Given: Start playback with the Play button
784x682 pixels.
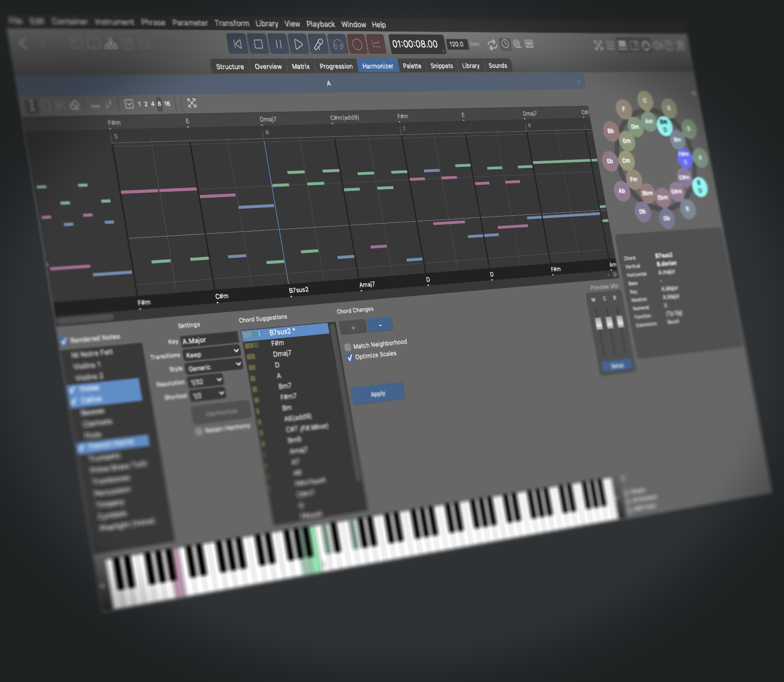Looking at the screenshot, I should click(x=298, y=44).
